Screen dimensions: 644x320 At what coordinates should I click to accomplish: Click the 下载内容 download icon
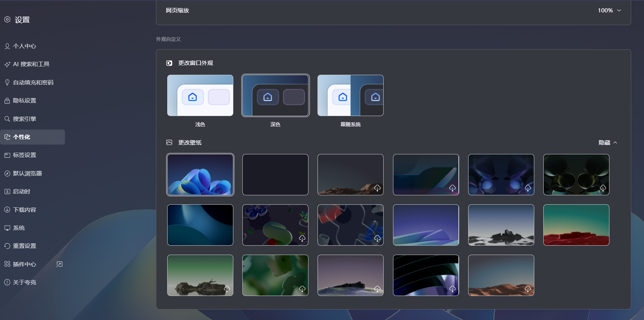click(x=7, y=210)
